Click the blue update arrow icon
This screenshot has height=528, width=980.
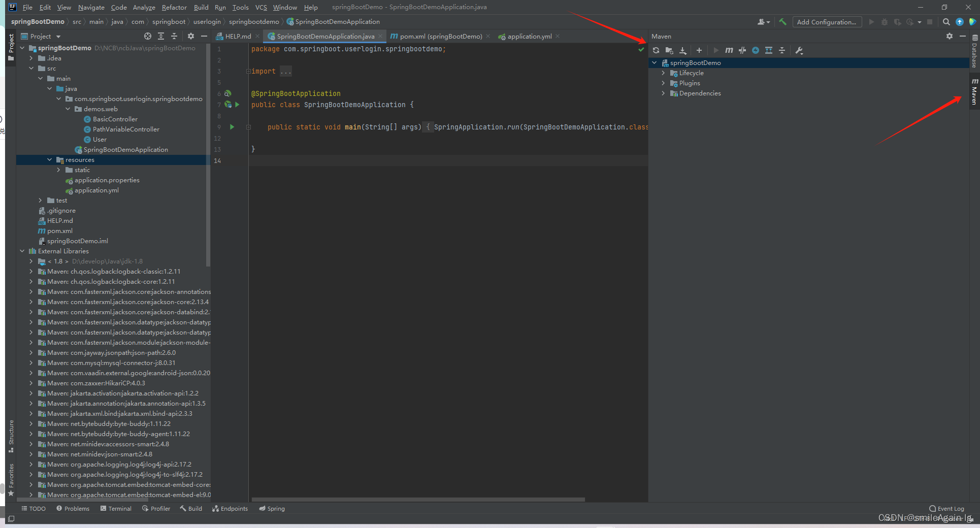pyautogui.click(x=960, y=22)
